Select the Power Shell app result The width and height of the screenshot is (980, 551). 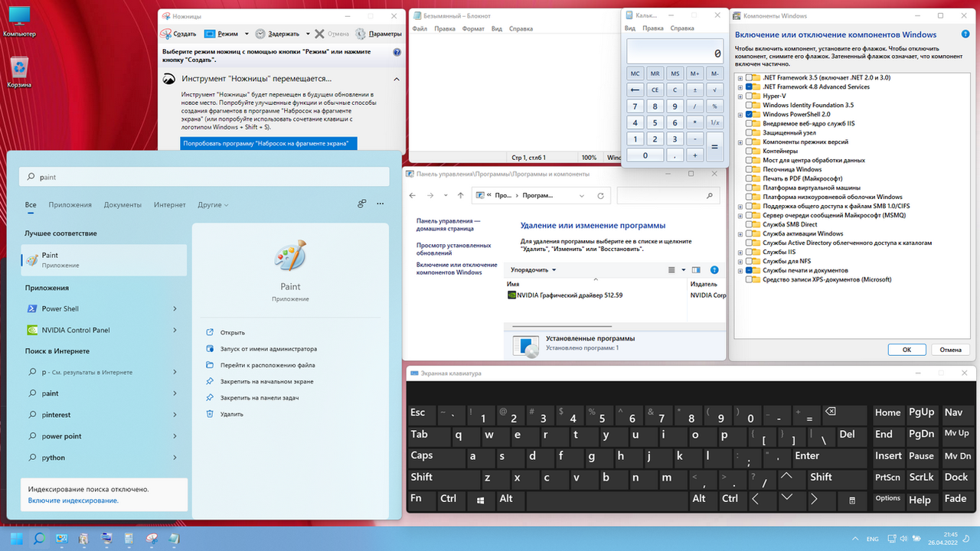[x=104, y=308]
